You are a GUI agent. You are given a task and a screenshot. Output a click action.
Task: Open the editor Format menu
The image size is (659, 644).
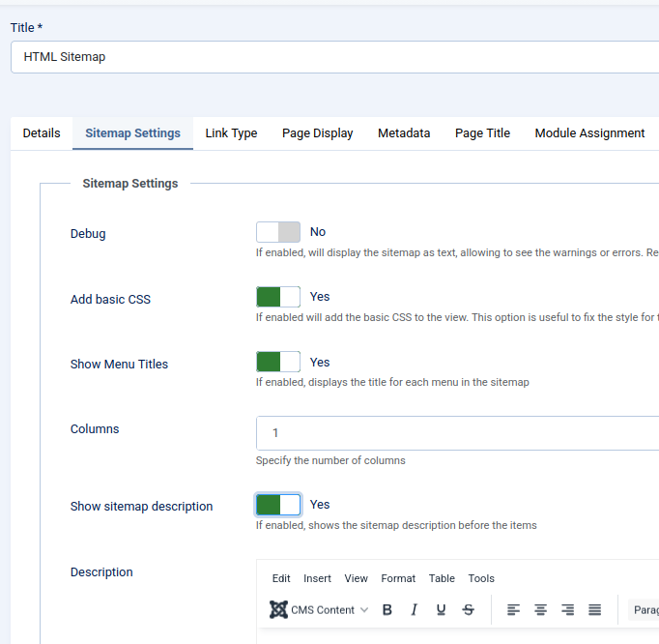coord(398,578)
